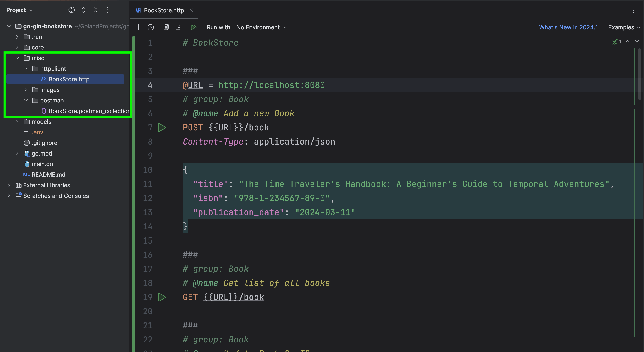Open the No Environment dropdown

tap(258, 27)
